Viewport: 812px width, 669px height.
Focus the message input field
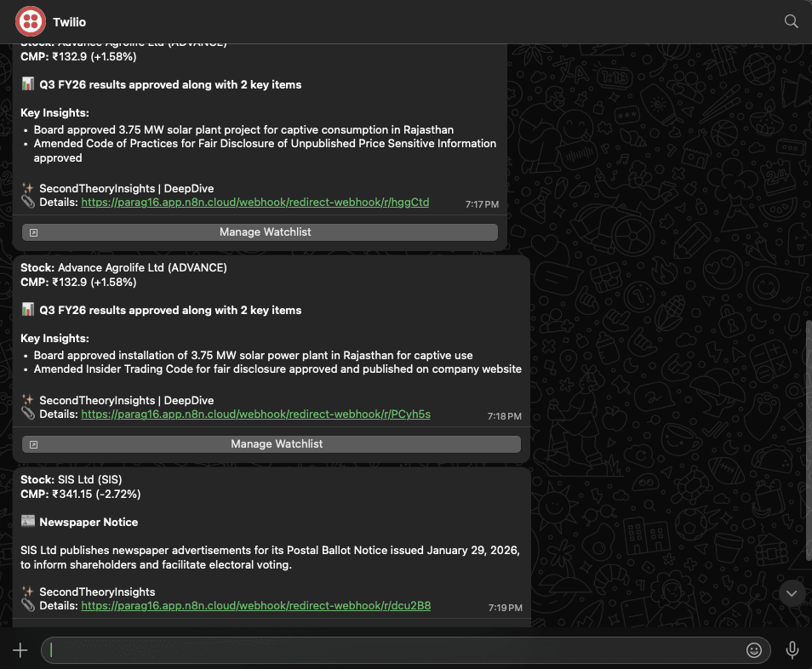tap(405, 649)
